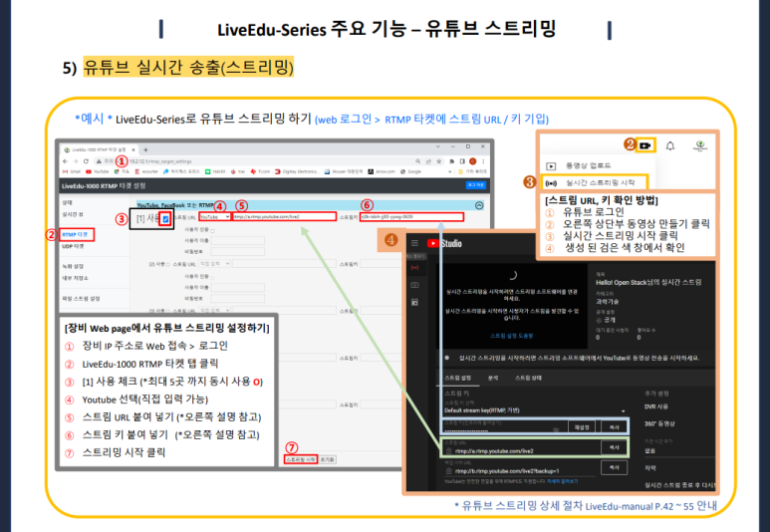Image resolution: width=770 pixels, height=532 pixels.
Task: Copy the backup server URL
Action: point(615,467)
